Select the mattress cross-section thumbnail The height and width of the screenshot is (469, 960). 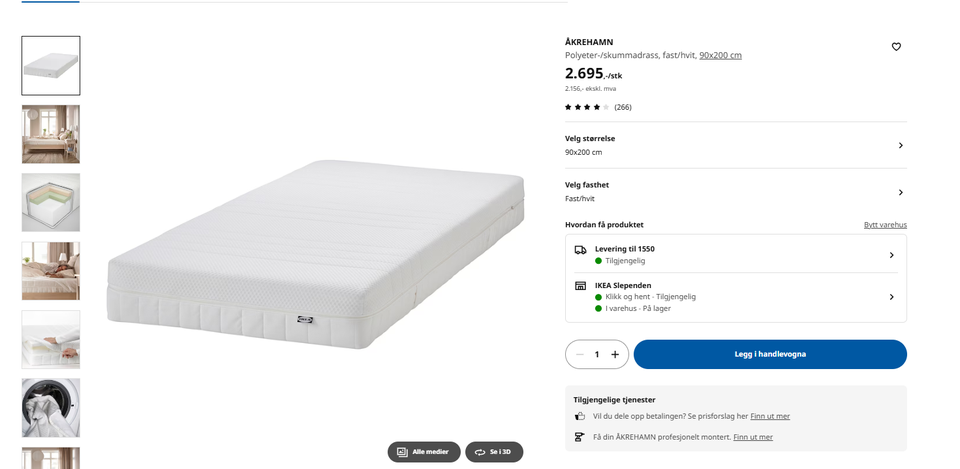(x=51, y=203)
